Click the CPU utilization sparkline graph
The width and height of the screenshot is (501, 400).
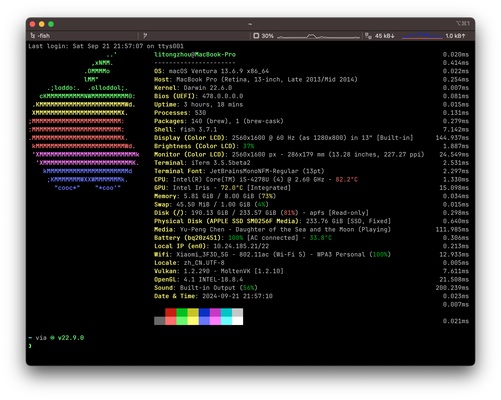click(x=318, y=36)
